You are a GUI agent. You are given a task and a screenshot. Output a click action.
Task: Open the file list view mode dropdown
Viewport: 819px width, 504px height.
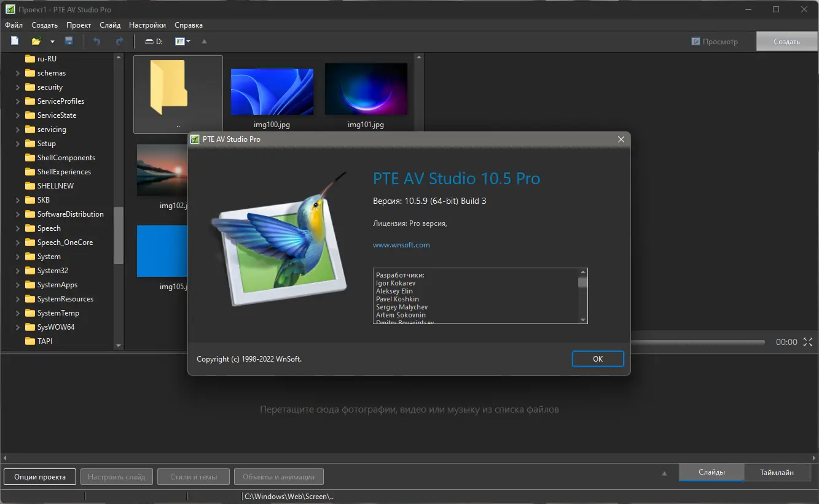(x=182, y=41)
